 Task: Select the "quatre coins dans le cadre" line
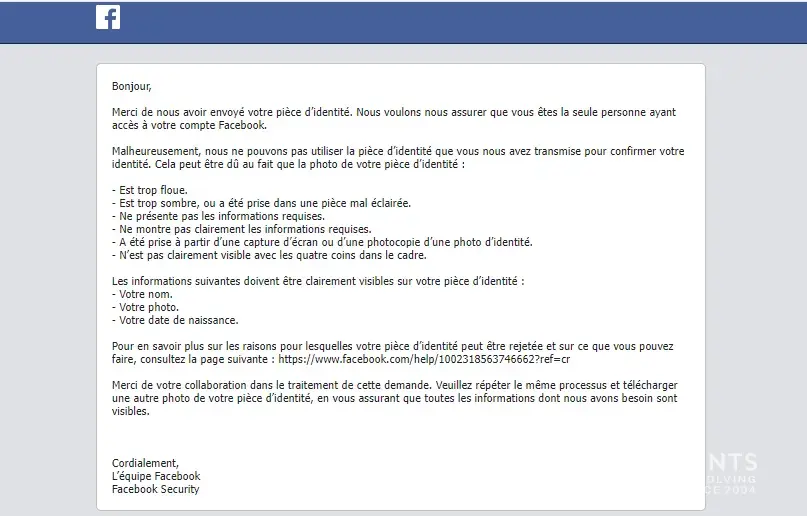click(x=284, y=255)
